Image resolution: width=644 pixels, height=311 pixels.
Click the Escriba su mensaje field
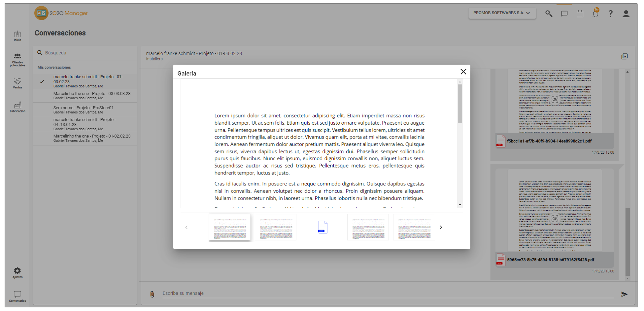tap(388, 294)
